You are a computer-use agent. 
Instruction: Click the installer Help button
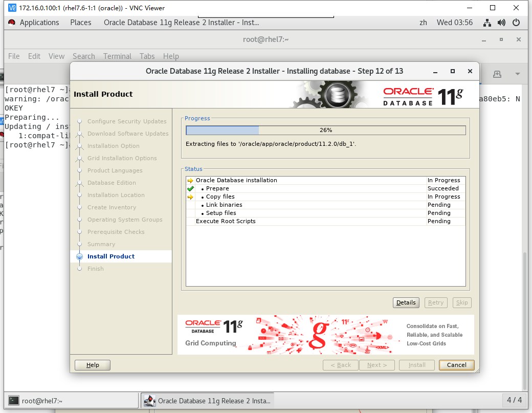click(x=93, y=365)
